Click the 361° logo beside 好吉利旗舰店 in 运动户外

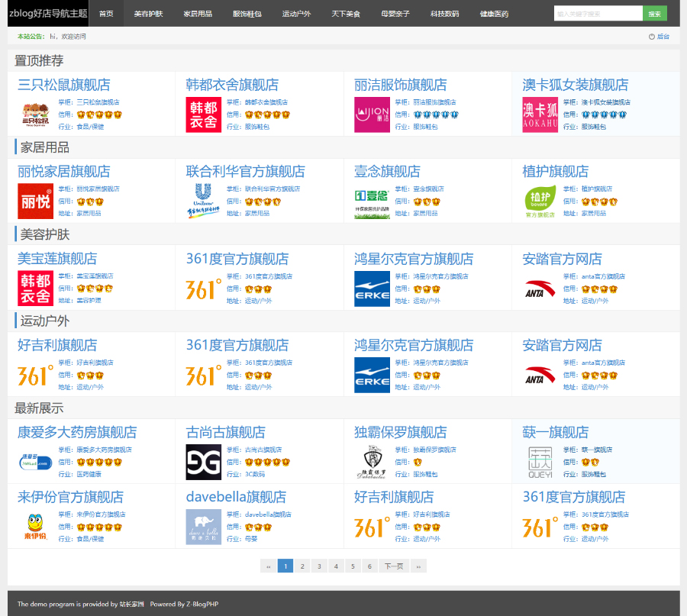[x=35, y=375]
